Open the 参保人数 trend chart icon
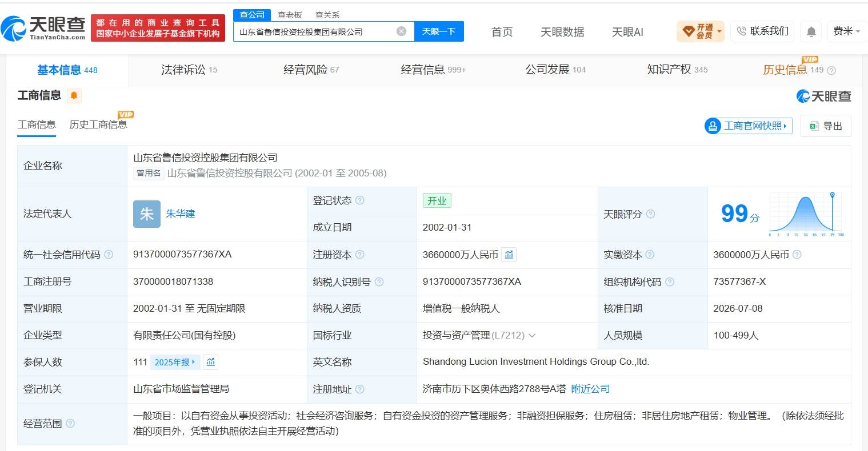Screen dimensions: 868x451 [211, 362]
